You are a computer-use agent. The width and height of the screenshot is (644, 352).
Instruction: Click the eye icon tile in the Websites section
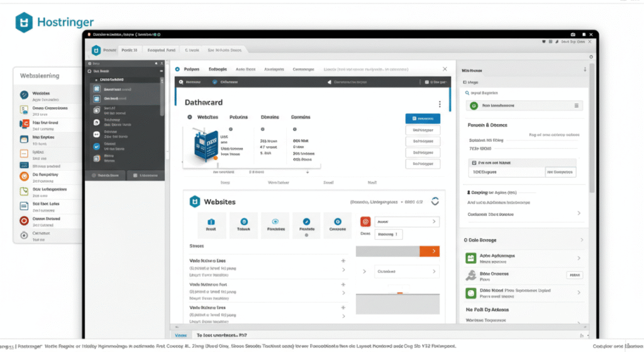point(275,225)
